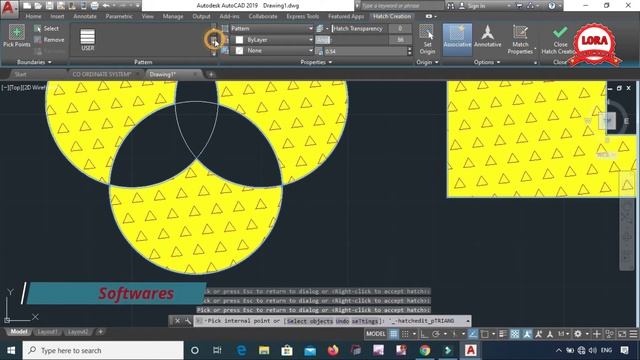Click Select boundary objects
This screenshot has width=640, height=360.
point(47,29)
